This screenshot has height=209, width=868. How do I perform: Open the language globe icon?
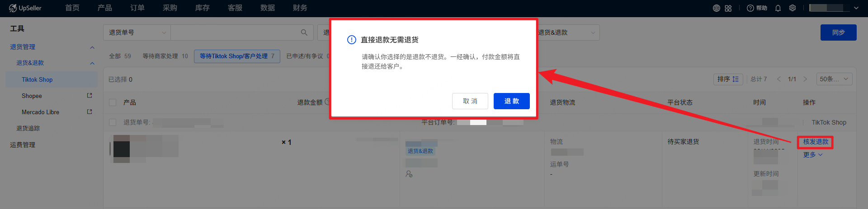tap(717, 8)
